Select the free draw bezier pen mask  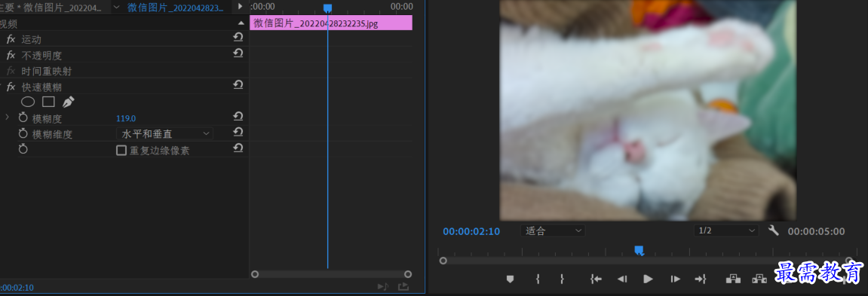pos(68,102)
